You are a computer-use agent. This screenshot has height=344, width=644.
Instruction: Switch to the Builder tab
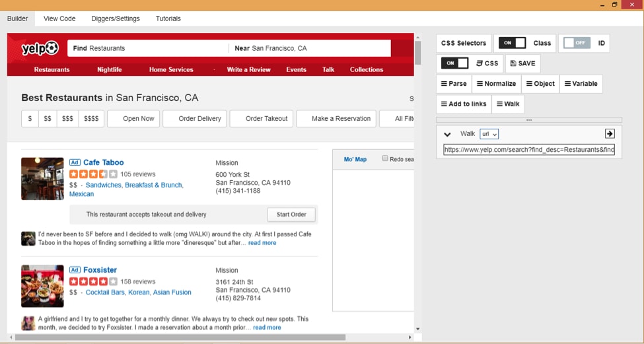click(18, 18)
